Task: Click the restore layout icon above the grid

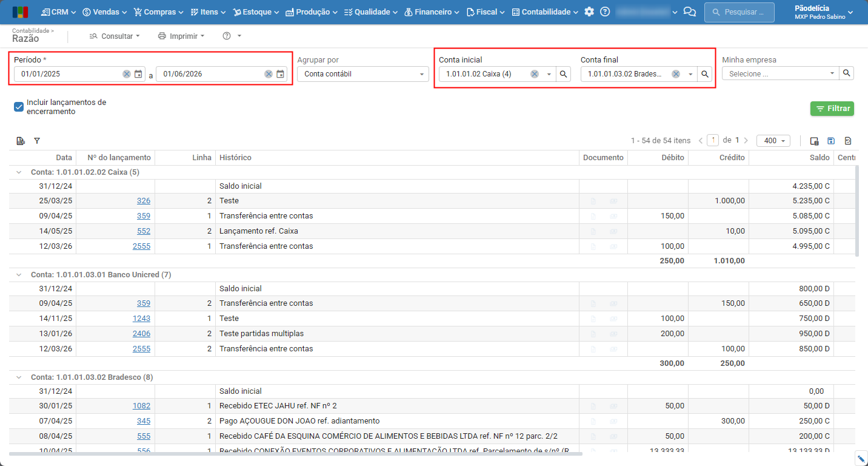Action: coord(848,141)
